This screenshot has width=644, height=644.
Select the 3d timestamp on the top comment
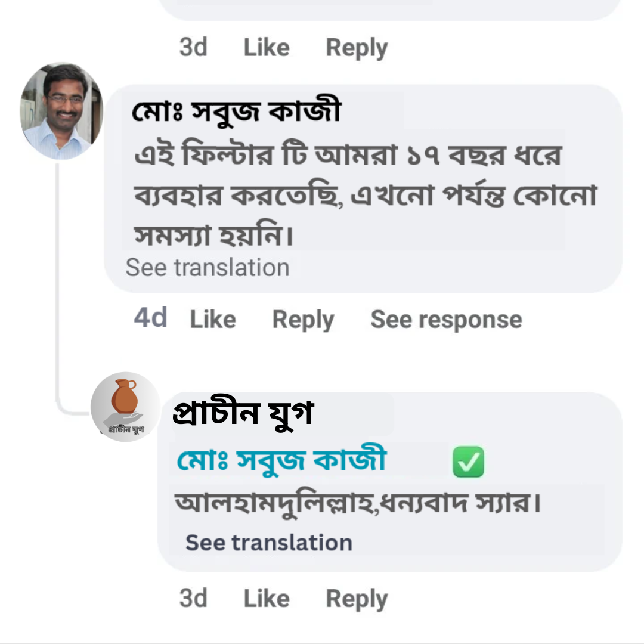[x=193, y=47]
